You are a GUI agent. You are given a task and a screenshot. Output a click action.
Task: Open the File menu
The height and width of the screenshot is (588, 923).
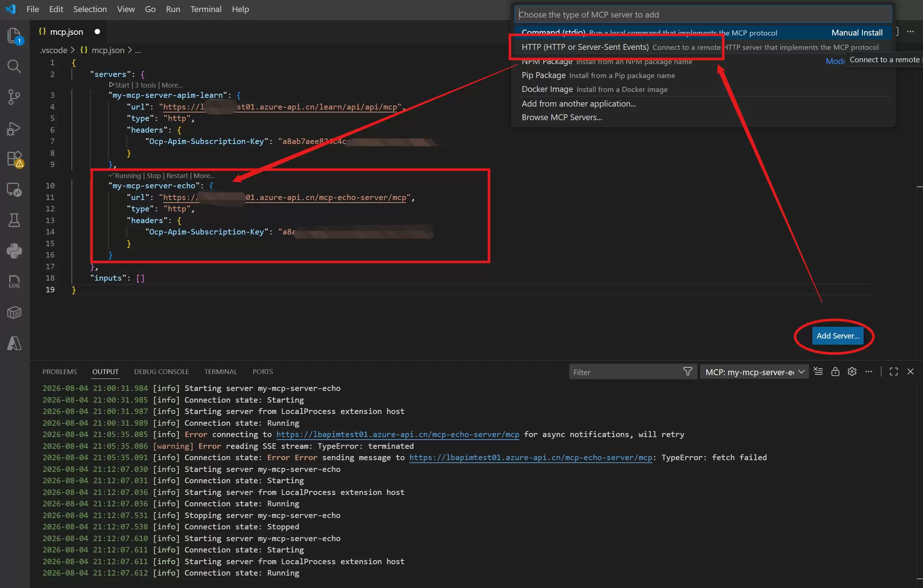(33, 9)
